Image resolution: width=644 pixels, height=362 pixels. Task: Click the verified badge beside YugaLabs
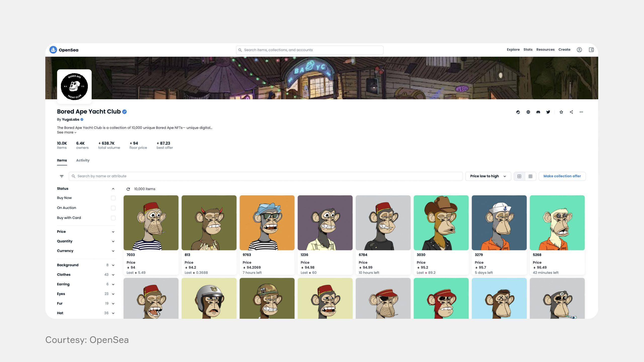82,120
